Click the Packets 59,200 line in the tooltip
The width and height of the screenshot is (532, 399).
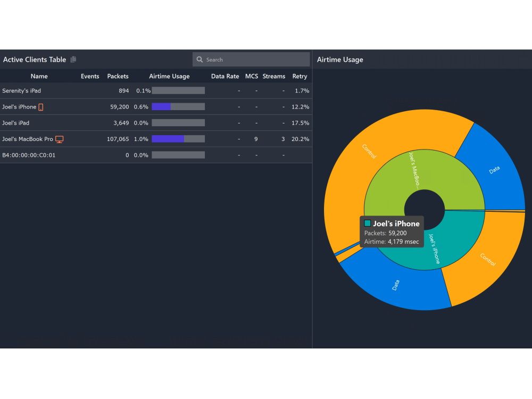click(385, 233)
